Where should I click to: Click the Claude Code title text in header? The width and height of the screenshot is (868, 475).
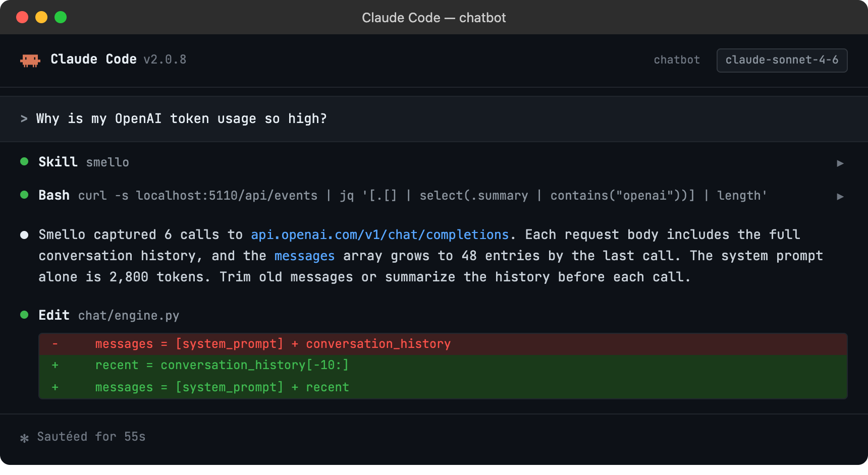(x=93, y=59)
